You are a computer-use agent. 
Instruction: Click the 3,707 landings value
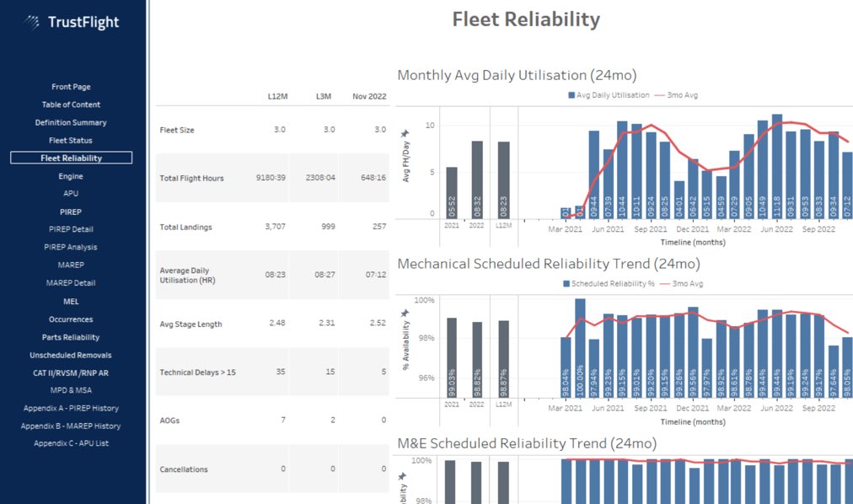point(276,227)
